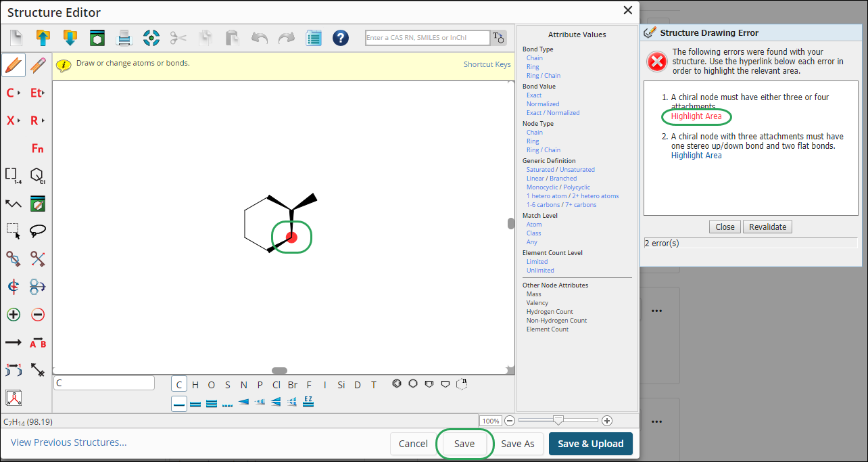
Task: Open the R group definitions menu
Action: coord(38,120)
